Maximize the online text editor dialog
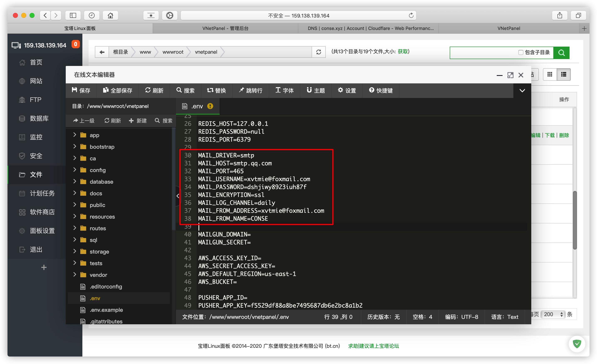597x364 pixels. click(510, 75)
